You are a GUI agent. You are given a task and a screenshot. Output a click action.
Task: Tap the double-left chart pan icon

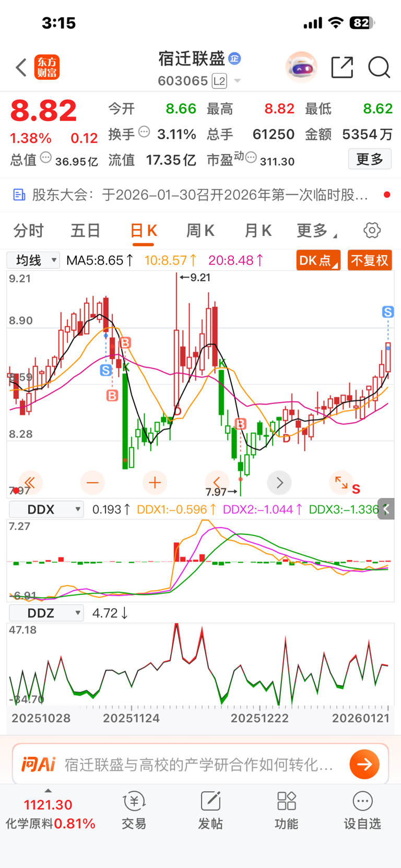pyautogui.click(x=30, y=483)
